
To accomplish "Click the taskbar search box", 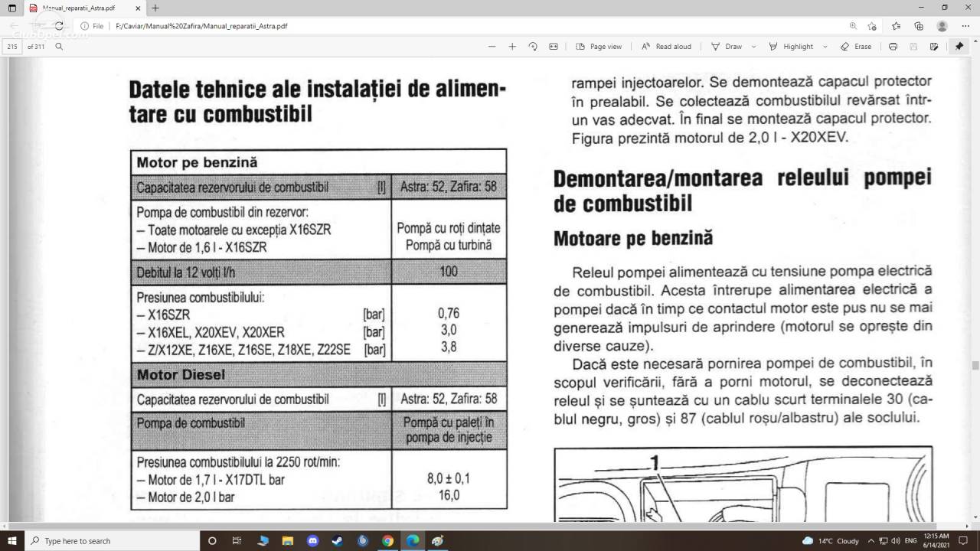I will (111, 540).
